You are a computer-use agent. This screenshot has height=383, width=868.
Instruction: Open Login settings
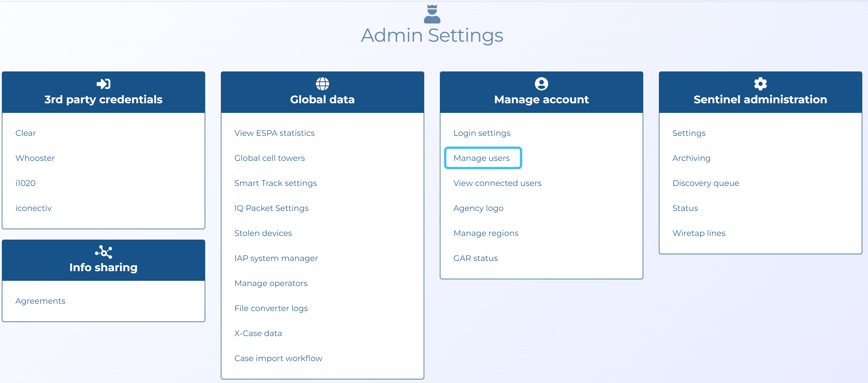(482, 133)
